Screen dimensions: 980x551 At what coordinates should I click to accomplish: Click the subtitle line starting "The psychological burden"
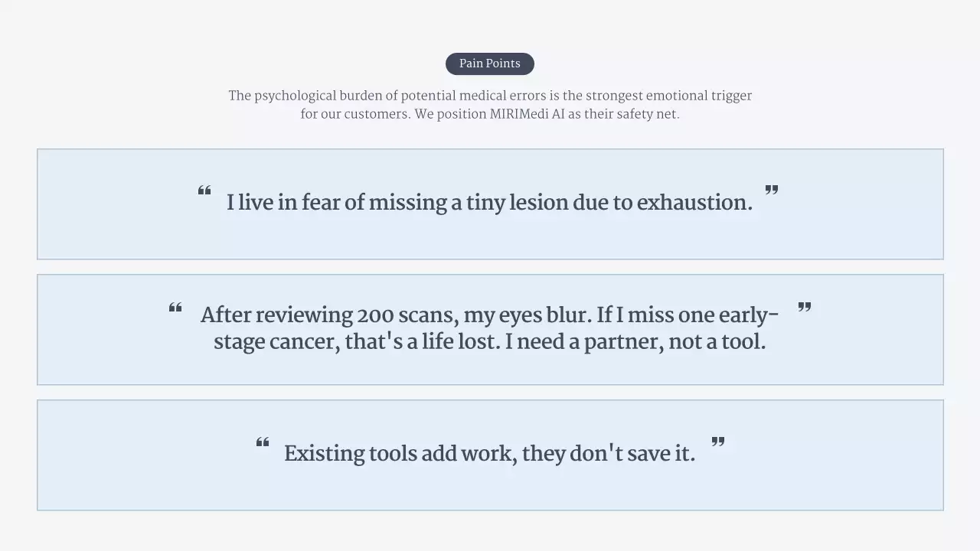[x=489, y=96]
